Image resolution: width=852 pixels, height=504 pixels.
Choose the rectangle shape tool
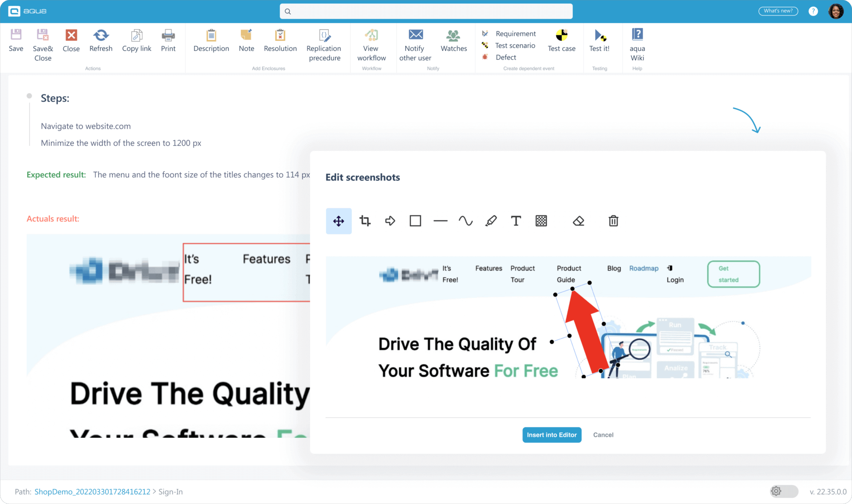tap(415, 220)
